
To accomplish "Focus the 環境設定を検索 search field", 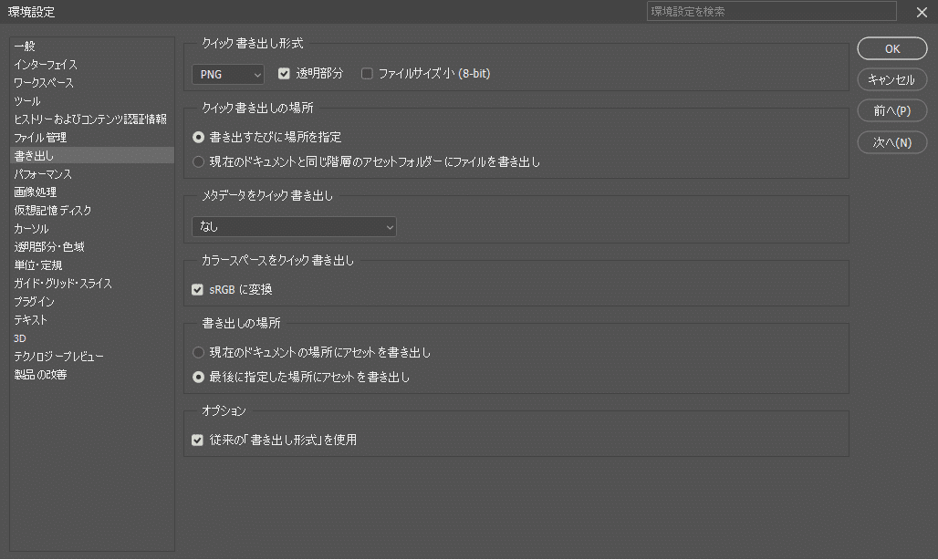I will pos(772,11).
